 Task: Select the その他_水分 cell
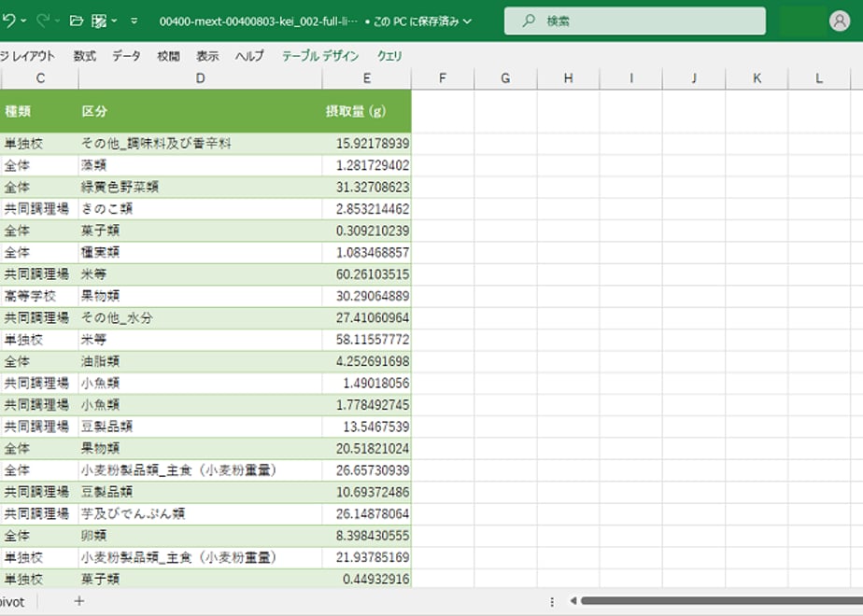click(200, 318)
